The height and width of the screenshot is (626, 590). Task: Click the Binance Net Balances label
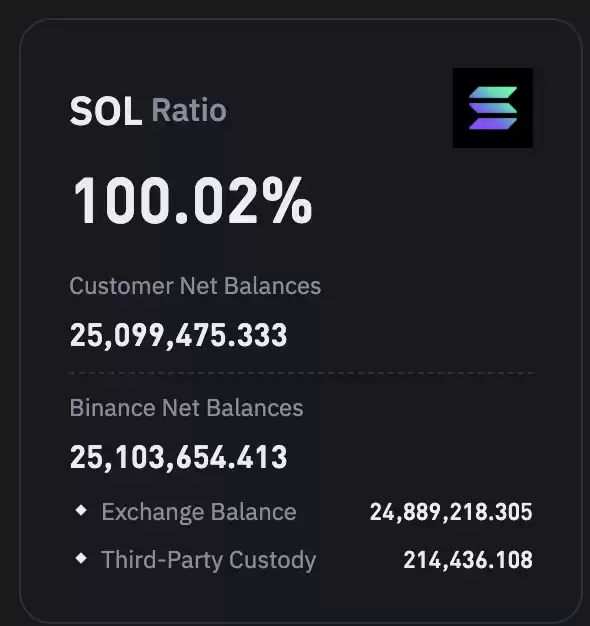point(186,408)
